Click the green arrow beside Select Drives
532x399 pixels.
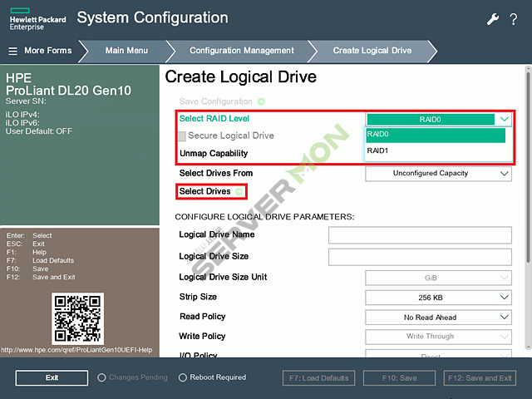pos(239,191)
